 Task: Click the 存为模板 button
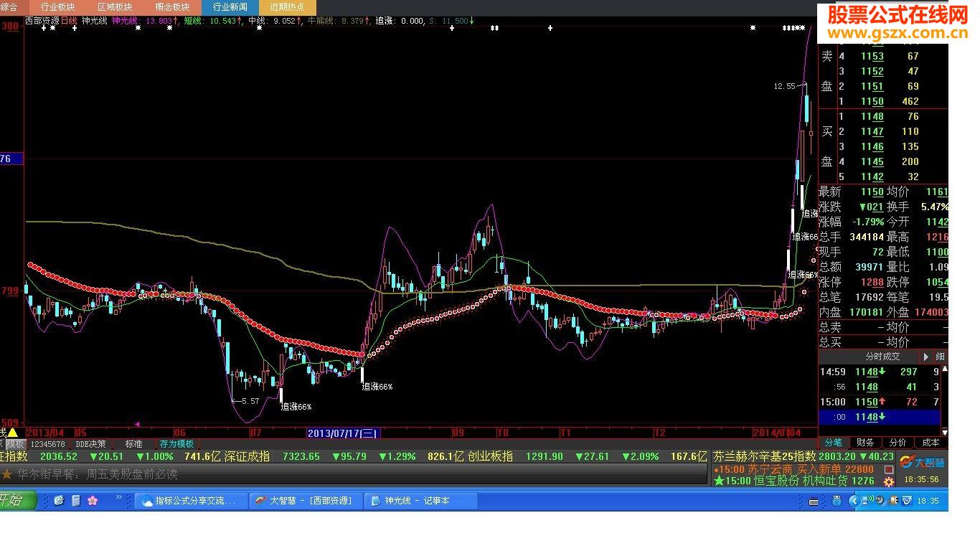[176, 443]
